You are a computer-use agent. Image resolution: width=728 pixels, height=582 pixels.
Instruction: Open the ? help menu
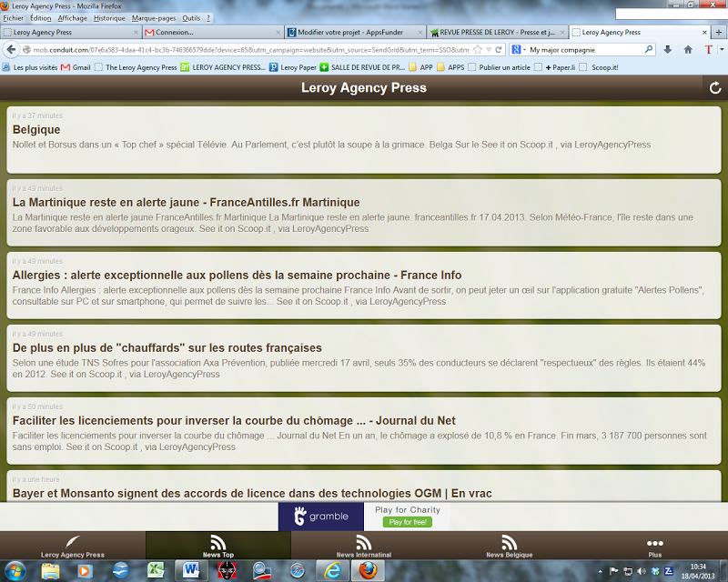208,18
